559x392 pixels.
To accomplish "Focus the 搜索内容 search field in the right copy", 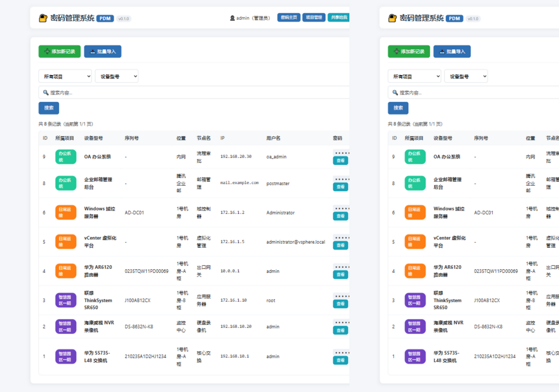I will tap(473, 92).
